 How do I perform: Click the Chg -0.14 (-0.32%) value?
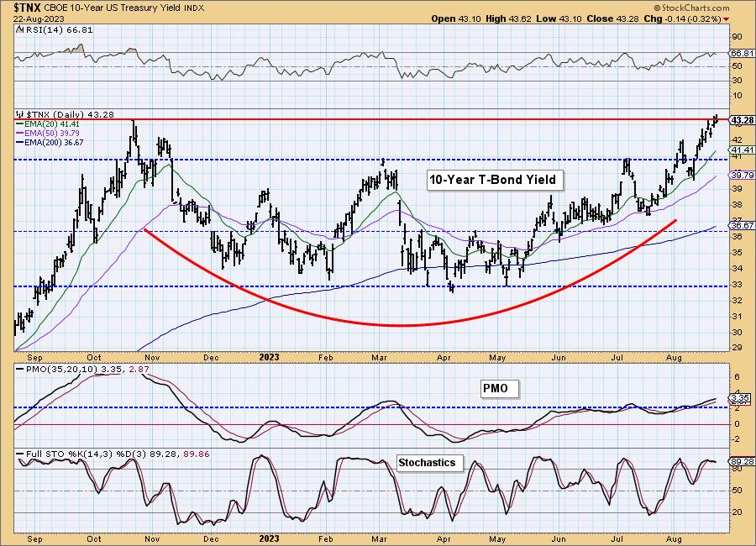coord(682,18)
